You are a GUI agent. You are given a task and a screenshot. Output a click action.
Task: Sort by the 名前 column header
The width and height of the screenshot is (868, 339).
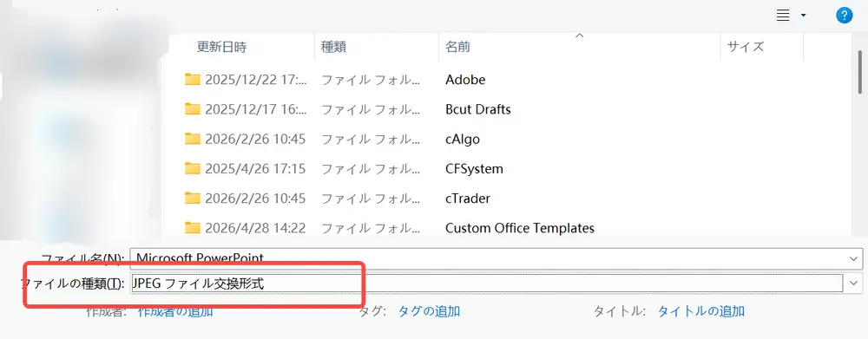[457, 47]
